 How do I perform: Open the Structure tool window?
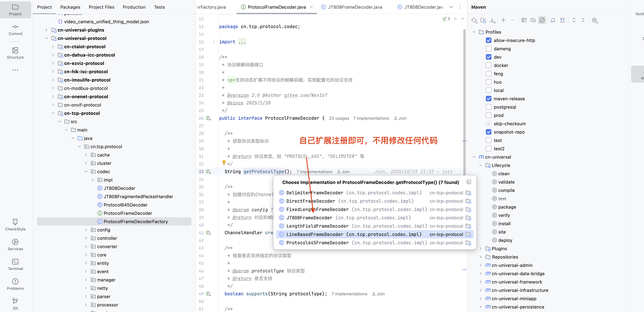click(15, 53)
